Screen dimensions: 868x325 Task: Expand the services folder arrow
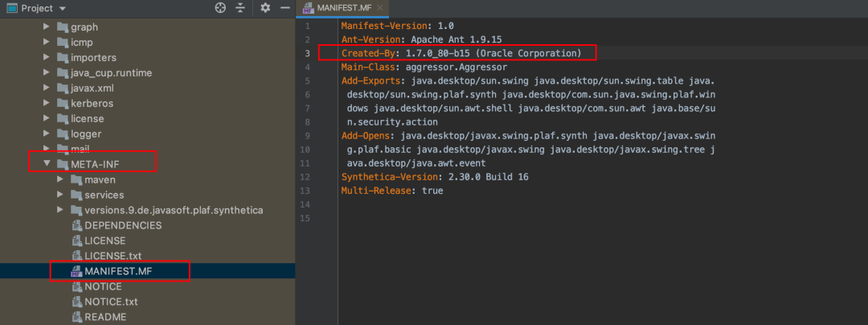click(x=60, y=195)
